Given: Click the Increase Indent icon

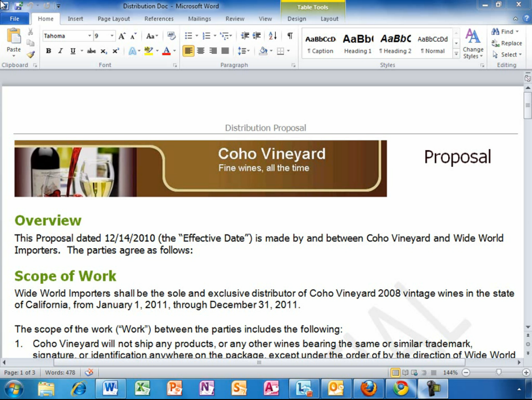Looking at the screenshot, I should point(257,36).
